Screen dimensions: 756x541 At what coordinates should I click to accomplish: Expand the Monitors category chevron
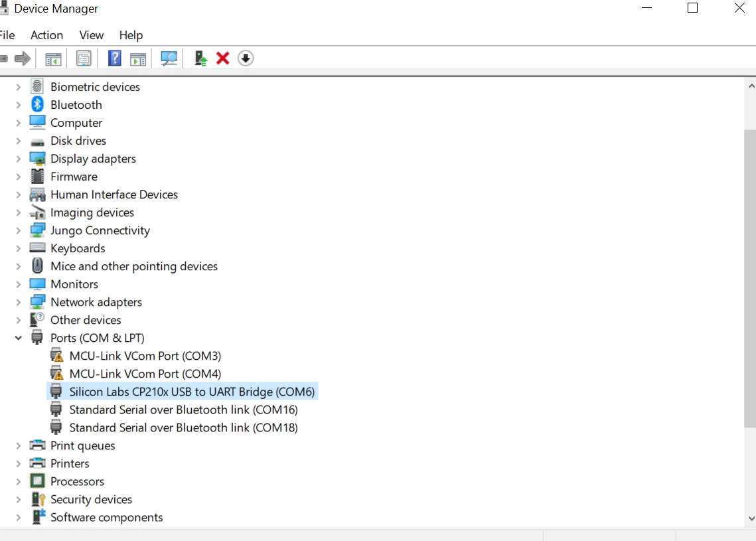click(19, 284)
